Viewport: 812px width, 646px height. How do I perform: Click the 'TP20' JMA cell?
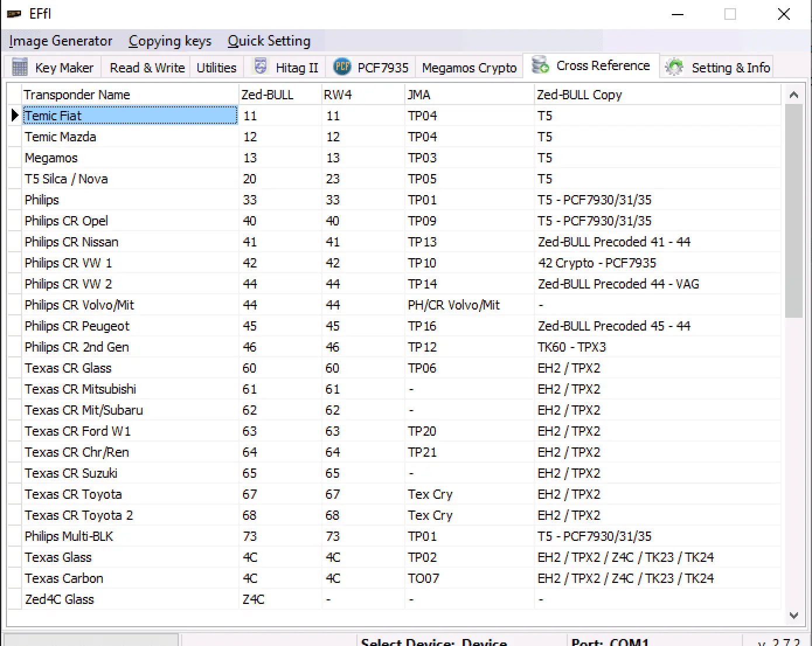[x=469, y=431]
